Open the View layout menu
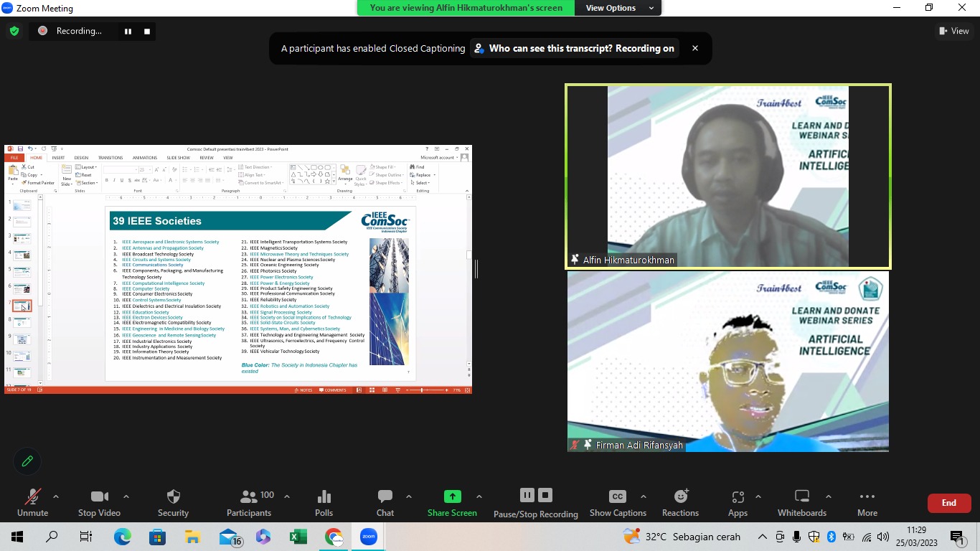Viewport: 980px width, 551px height. pyautogui.click(x=954, y=31)
